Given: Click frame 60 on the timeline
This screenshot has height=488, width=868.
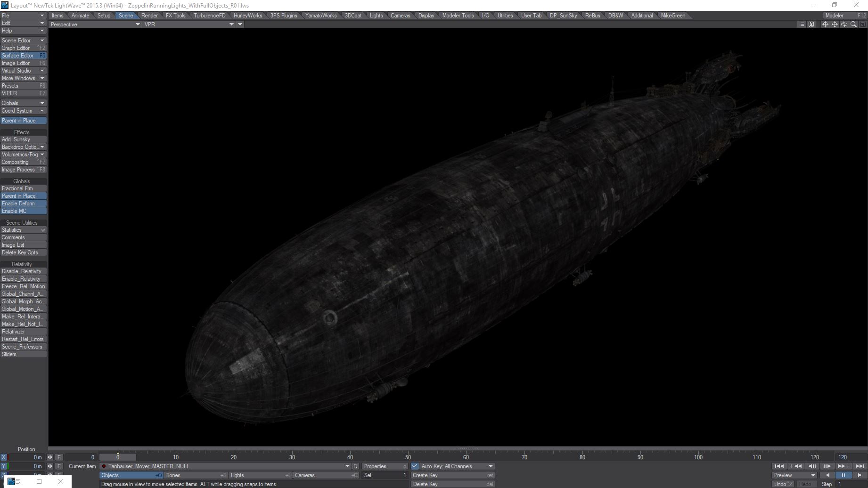Looking at the screenshot, I should 466,457.
